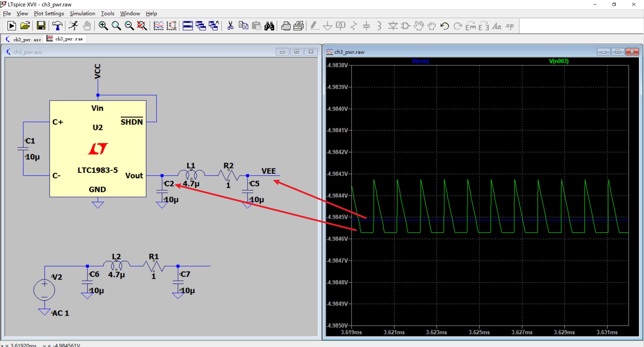Click the Copy icon
The height and width of the screenshot is (347, 644).
(243, 26)
